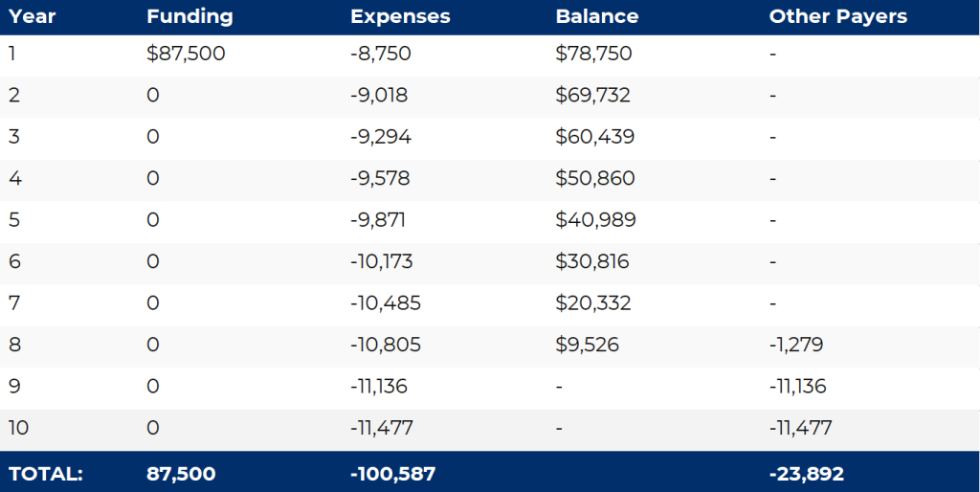Select the $50,860 balance cell

coord(594,179)
